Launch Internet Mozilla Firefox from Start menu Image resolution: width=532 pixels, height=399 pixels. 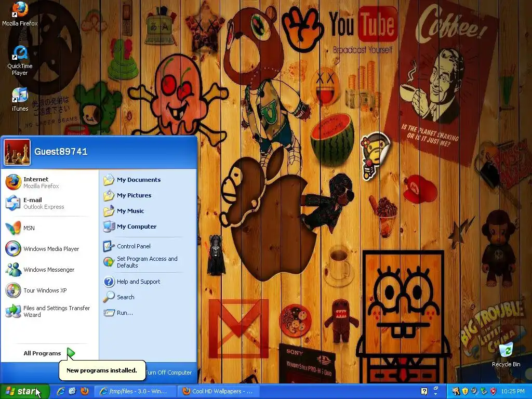(x=49, y=182)
